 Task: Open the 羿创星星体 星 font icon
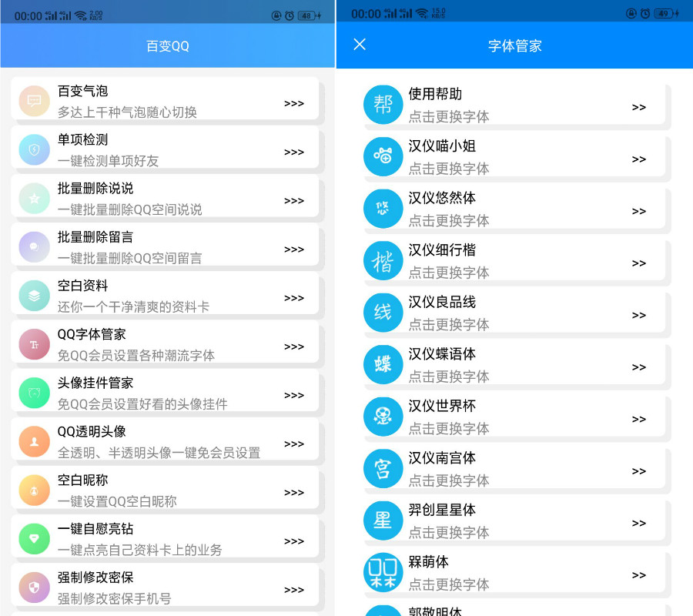(383, 520)
